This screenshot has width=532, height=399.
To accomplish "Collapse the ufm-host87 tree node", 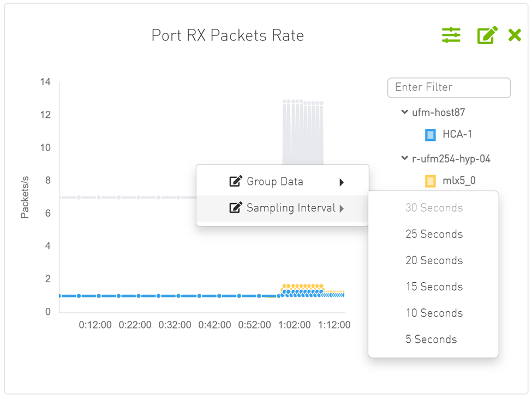I will tap(404, 112).
